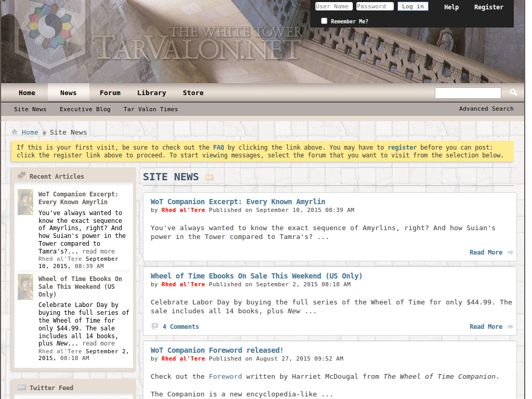This screenshot has width=532, height=399.
Task: Click the Read More arrow for Amyrlin article
Action: (510, 252)
